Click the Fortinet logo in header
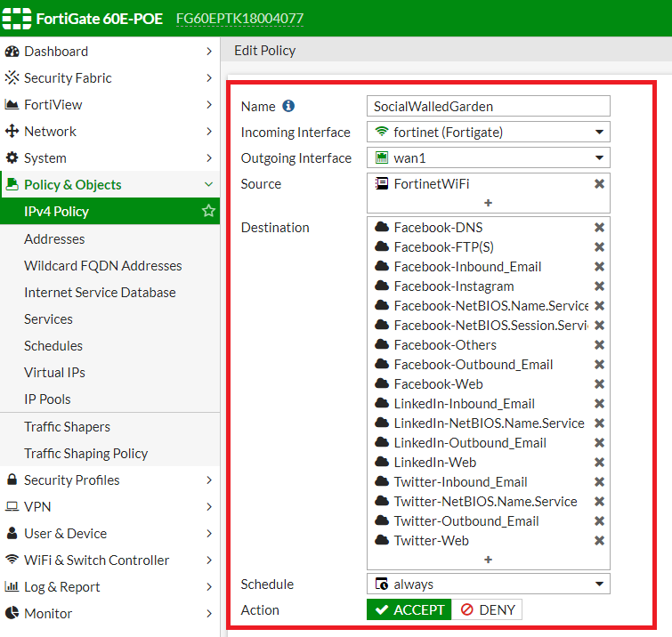The height and width of the screenshot is (637, 672). (18, 18)
